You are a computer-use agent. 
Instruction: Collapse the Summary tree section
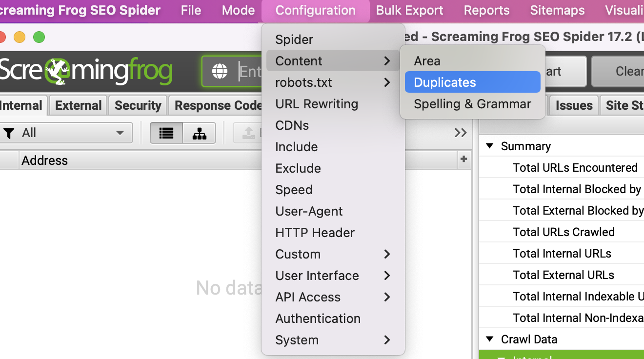tap(490, 146)
